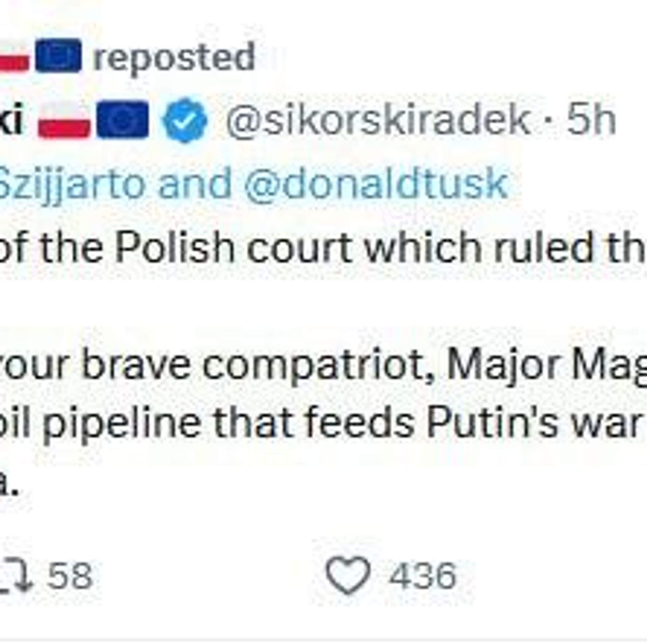Image resolution: width=647 pixels, height=644 pixels.
Task: Open the @donaldtusk mention link
Action: click(376, 184)
